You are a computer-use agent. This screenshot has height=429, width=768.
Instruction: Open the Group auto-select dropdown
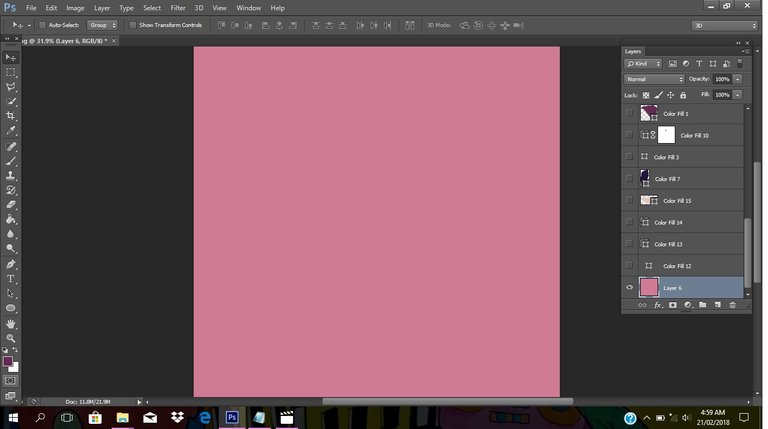(x=102, y=25)
